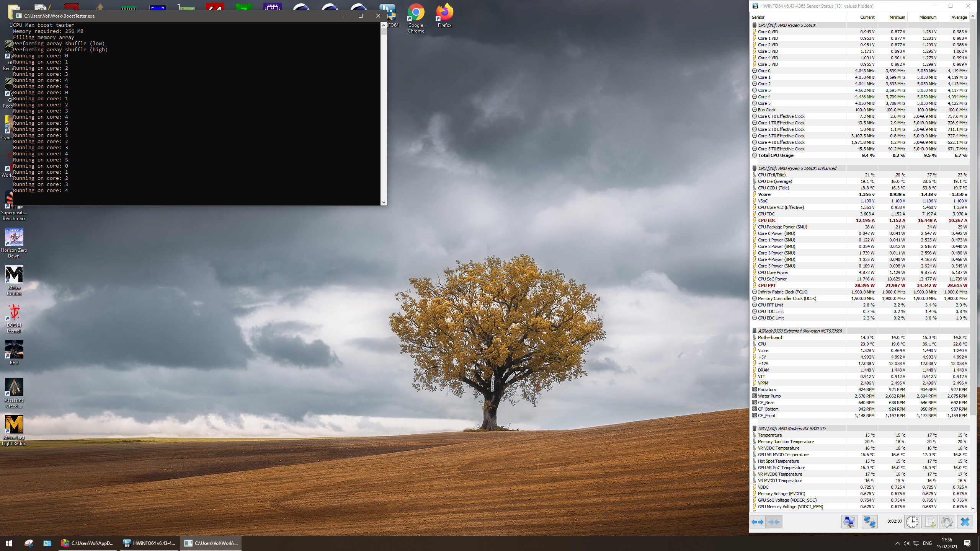Click the BoostTester console scrollbar down arrow
This screenshot has width=980, height=551.
(384, 202)
